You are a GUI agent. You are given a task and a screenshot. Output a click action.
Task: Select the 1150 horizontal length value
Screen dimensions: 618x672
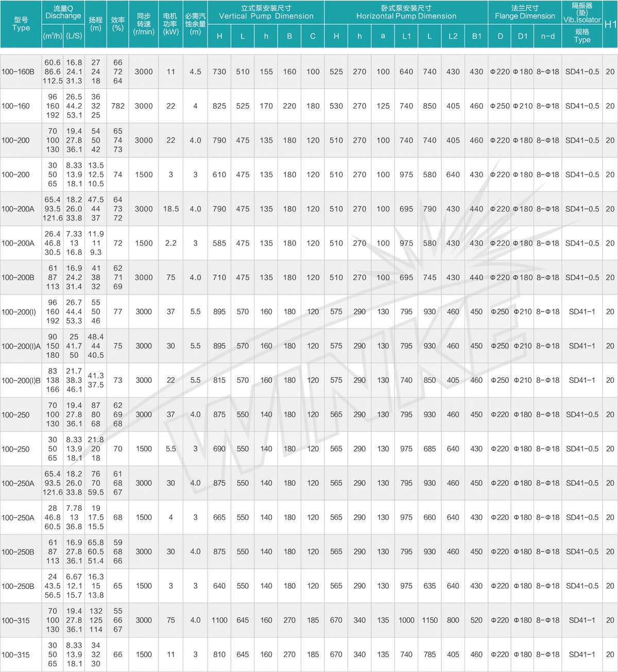(430, 620)
